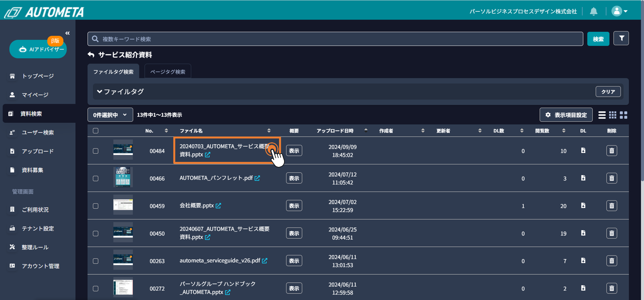Sort by ファイル名 column arrows

pyautogui.click(x=269, y=131)
